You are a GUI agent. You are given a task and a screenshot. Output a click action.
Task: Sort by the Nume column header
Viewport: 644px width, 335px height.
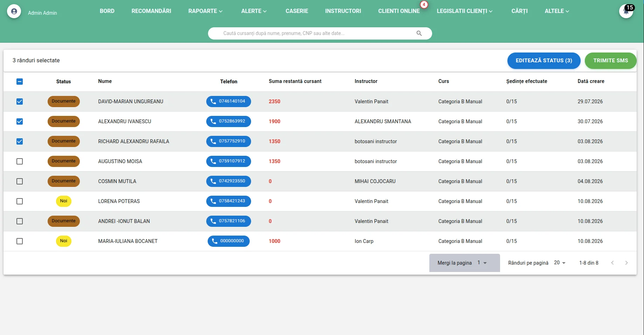tap(105, 81)
